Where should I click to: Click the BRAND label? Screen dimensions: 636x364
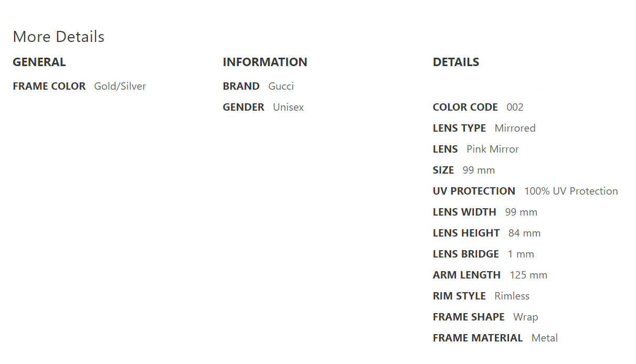(x=241, y=86)
